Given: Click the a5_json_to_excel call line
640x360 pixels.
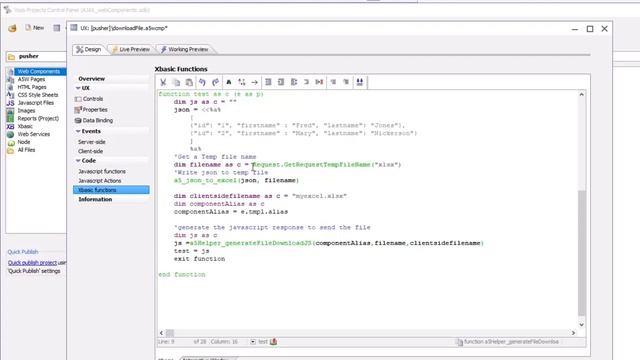Looking at the screenshot, I should (236, 180).
